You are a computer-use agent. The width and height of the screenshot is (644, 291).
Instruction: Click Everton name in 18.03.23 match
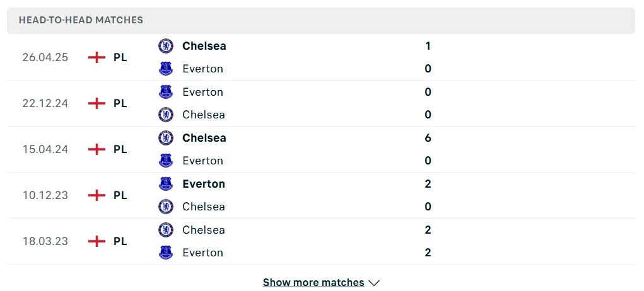pyautogui.click(x=202, y=253)
